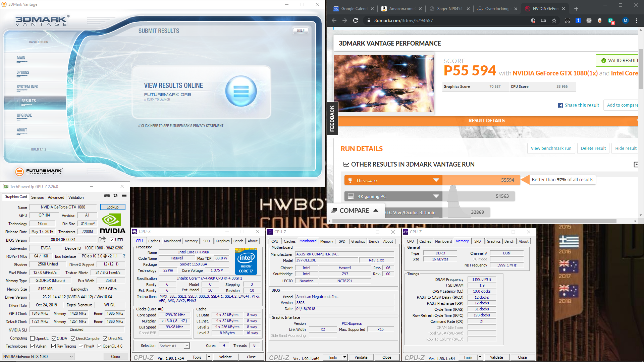Image resolution: width=644 pixels, height=362 pixels.
Task: Collapse Other Results chart section
Action: pos(636,165)
